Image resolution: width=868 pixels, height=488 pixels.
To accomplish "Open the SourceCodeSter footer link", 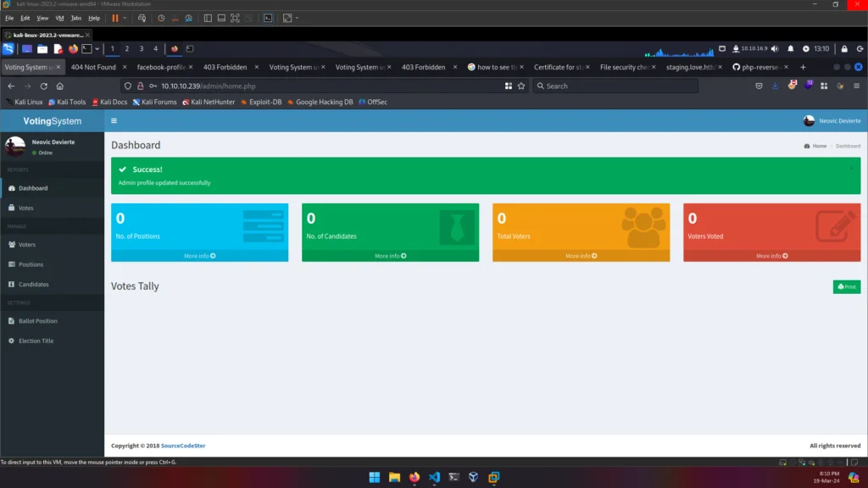I will [183, 446].
